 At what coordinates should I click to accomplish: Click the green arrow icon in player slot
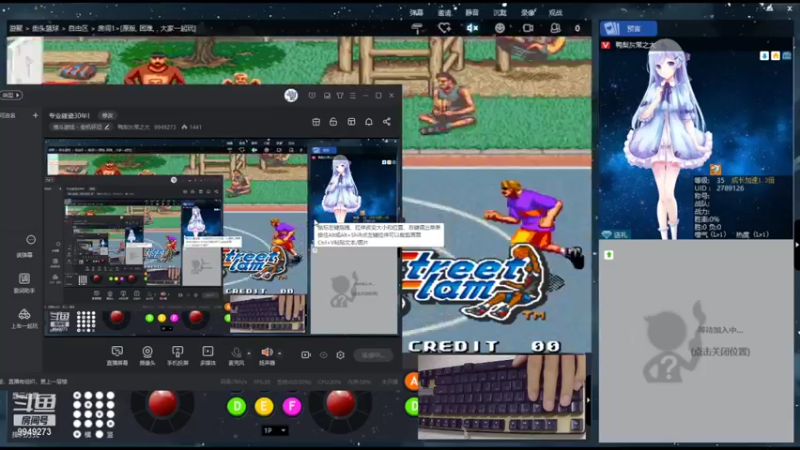(x=609, y=255)
